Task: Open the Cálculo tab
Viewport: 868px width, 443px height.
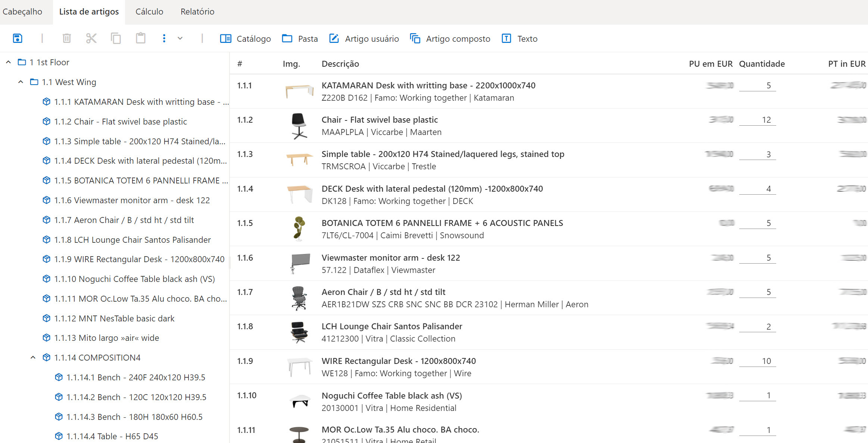Action: coord(149,12)
